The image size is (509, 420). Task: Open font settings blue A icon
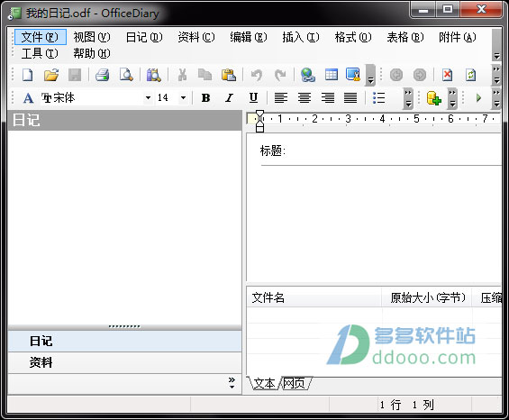pyautogui.click(x=28, y=97)
